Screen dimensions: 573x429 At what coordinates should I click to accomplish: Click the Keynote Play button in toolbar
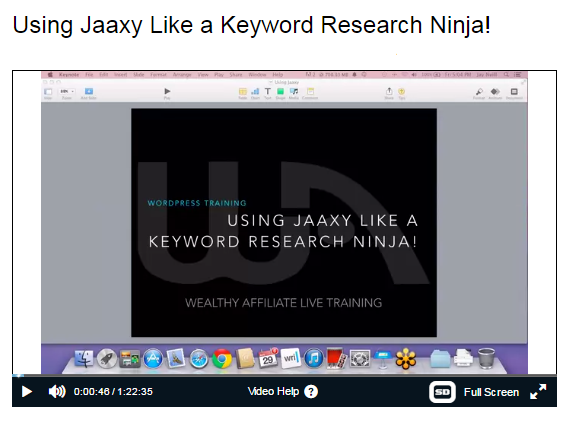click(167, 93)
